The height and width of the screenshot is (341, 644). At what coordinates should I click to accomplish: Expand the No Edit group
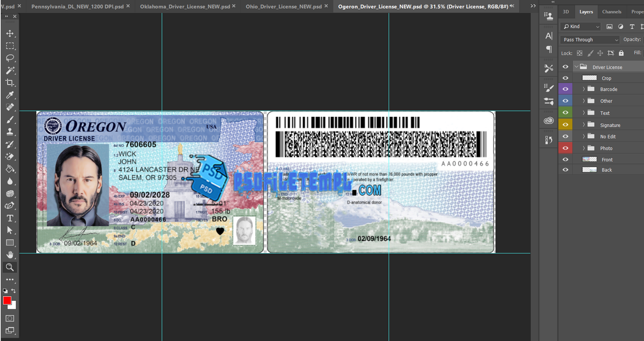point(584,136)
